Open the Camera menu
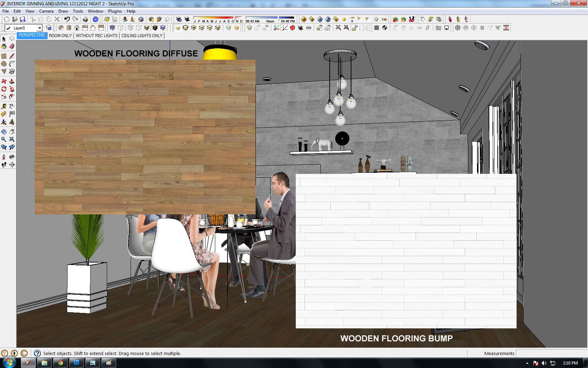Image resolution: width=588 pixels, height=368 pixels. 46,11
